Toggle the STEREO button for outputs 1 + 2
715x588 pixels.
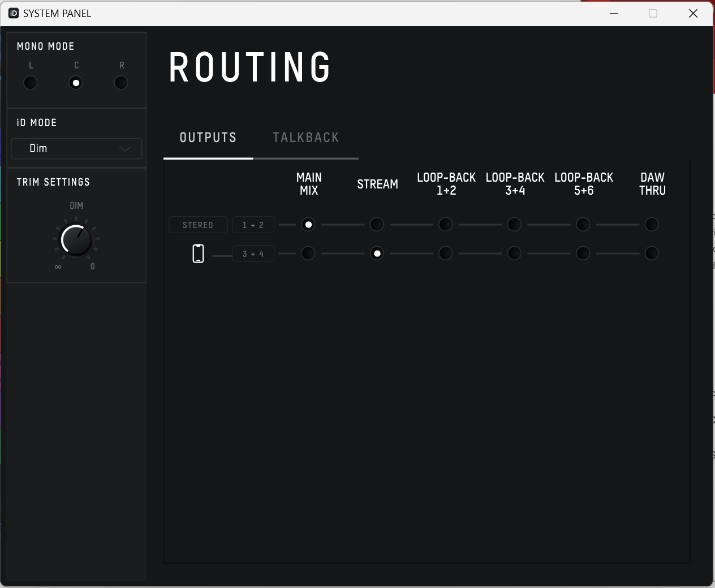pos(198,225)
